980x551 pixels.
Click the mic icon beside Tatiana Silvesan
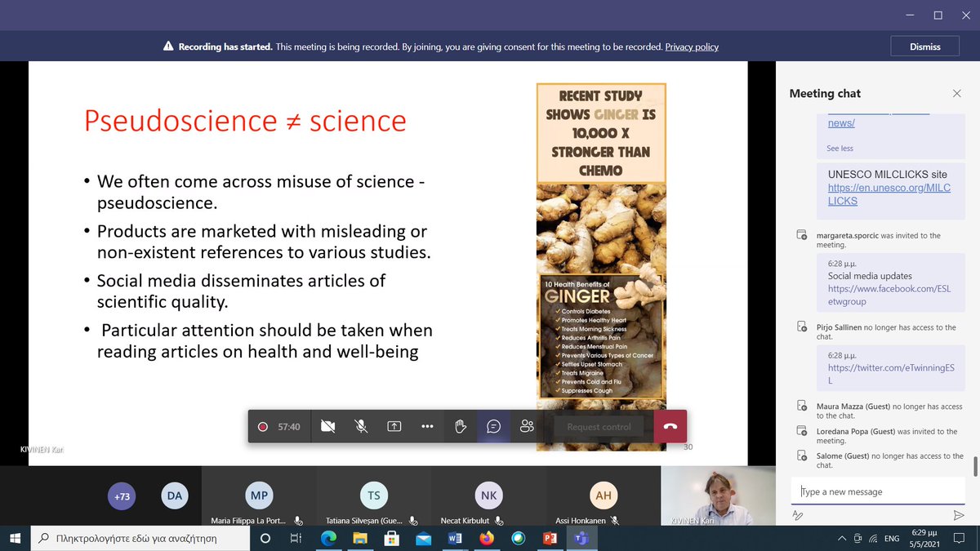click(x=412, y=522)
